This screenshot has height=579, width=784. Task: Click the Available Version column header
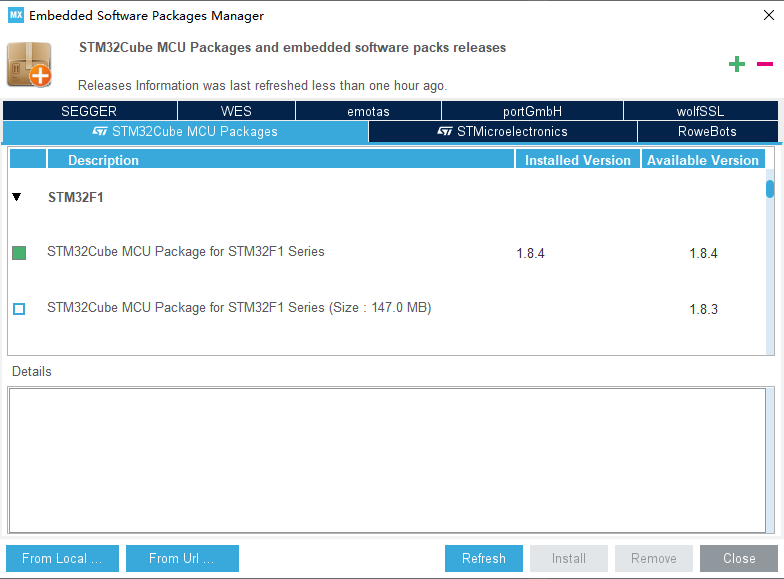tap(703, 160)
